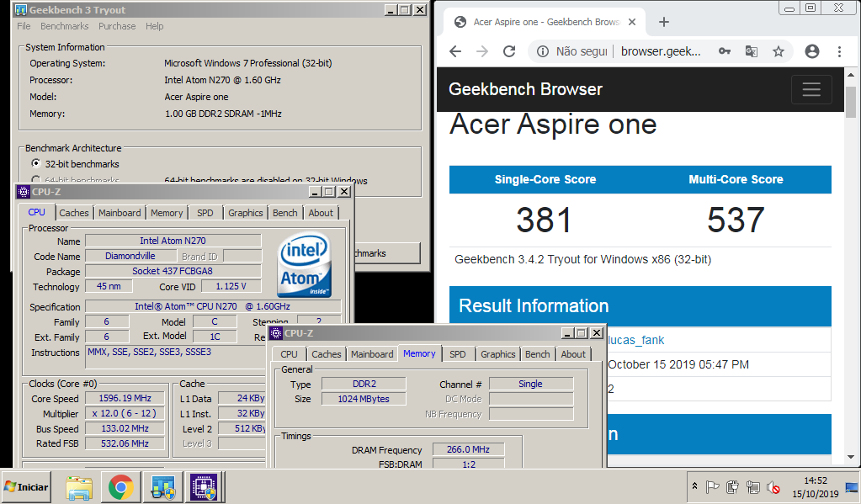Switch to About tab in left CPU-Z window
Screen dimensions: 861x504
321,213
